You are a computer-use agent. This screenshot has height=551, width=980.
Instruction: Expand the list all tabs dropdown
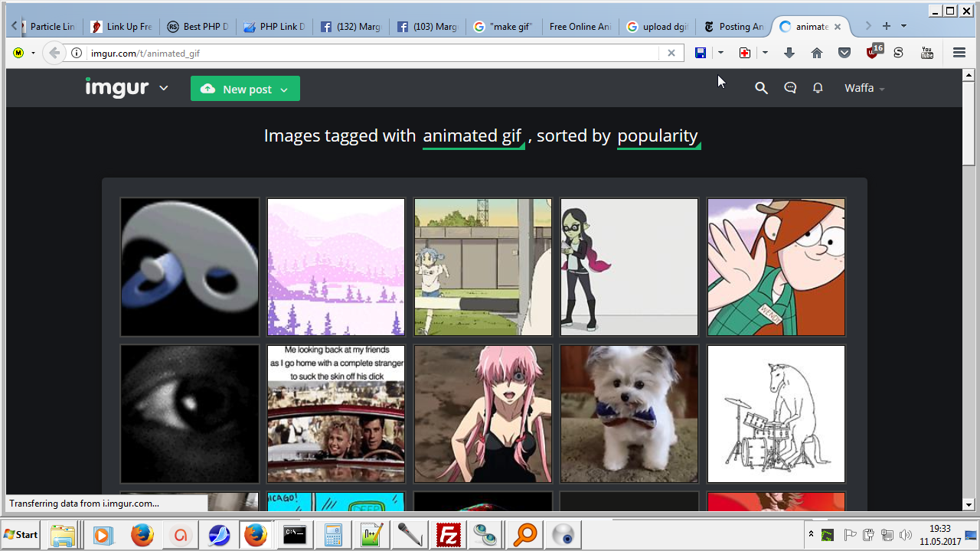coord(903,26)
